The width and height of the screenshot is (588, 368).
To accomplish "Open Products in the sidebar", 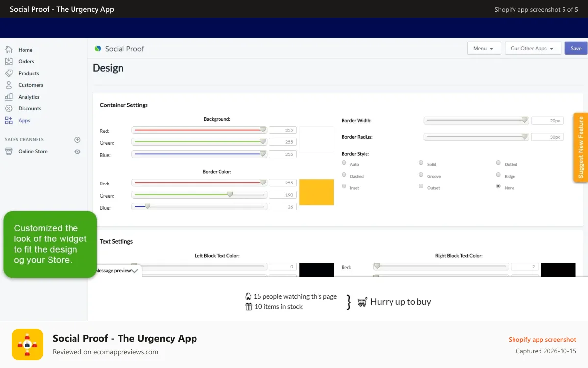I will [x=28, y=73].
